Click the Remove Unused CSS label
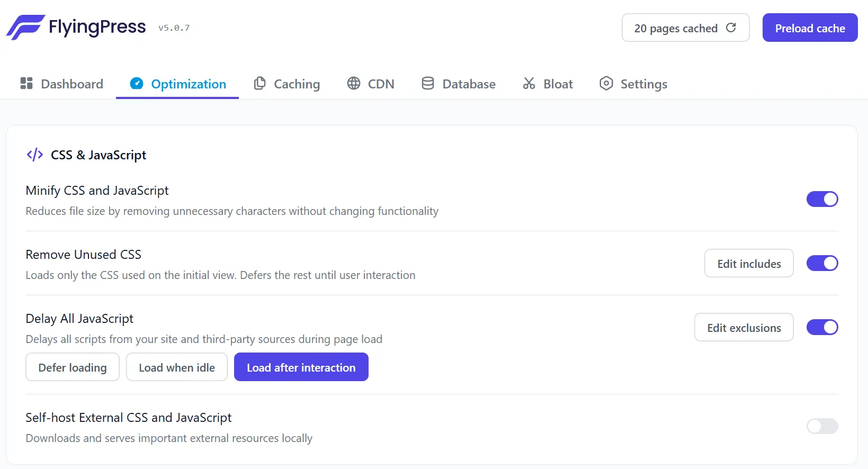The width and height of the screenshot is (868, 469). click(83, 255)
